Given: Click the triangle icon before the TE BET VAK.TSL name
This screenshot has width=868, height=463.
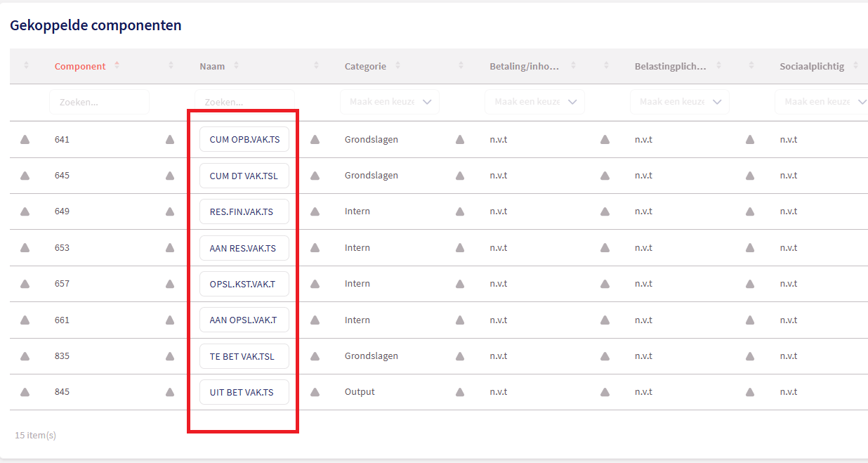Looking at the screenshot, I should coord(170,356).
